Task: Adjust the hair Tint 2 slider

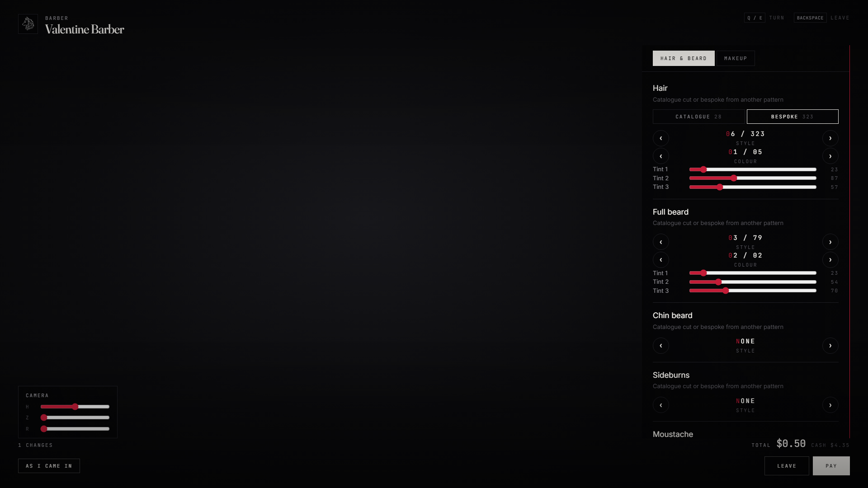Action: (x=753, y=178)
